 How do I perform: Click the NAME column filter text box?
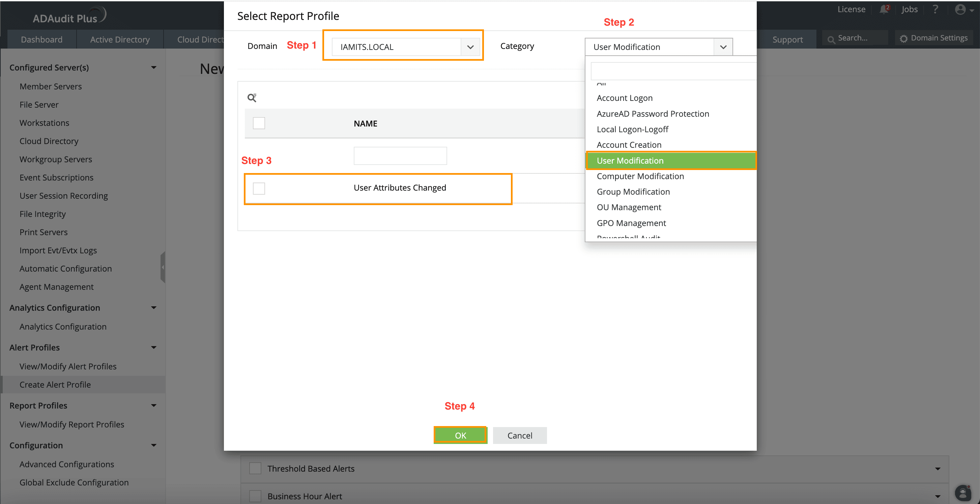[400, 156]
